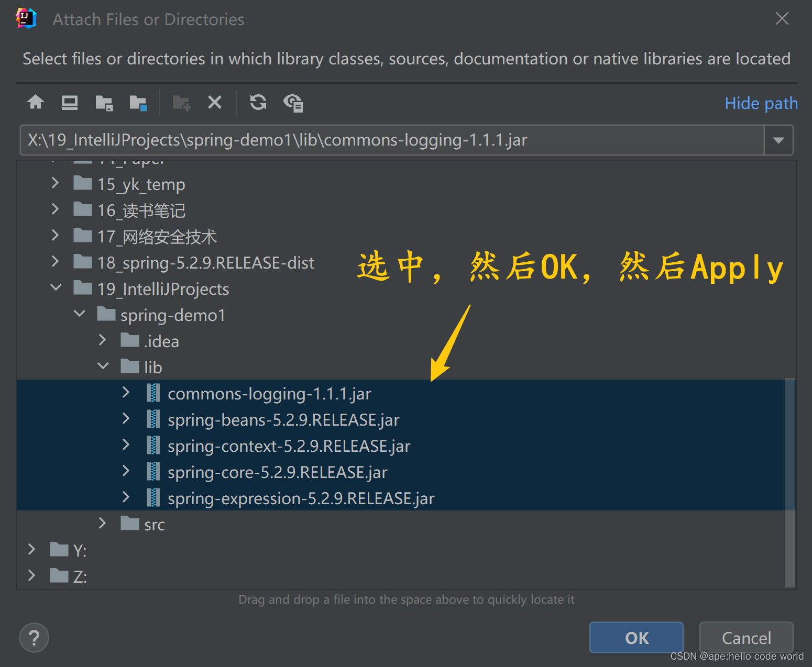This screenshot has height=667, width=812.
Task: Select the 17_网络安全技术 folder name
Action: pyautogui.click(x=157, y=237)
